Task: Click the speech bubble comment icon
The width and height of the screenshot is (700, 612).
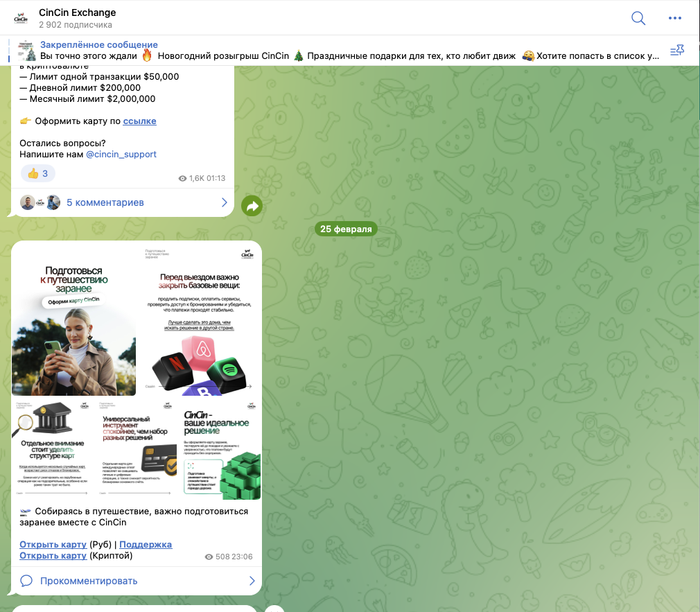Action: coord(27,581)
